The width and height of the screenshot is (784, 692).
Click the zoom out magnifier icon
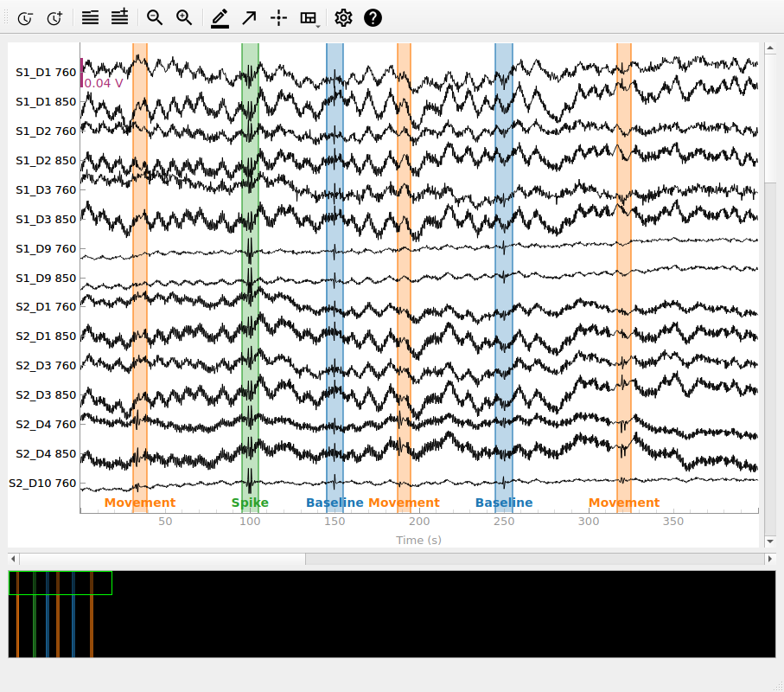click(x=155, y=17)
